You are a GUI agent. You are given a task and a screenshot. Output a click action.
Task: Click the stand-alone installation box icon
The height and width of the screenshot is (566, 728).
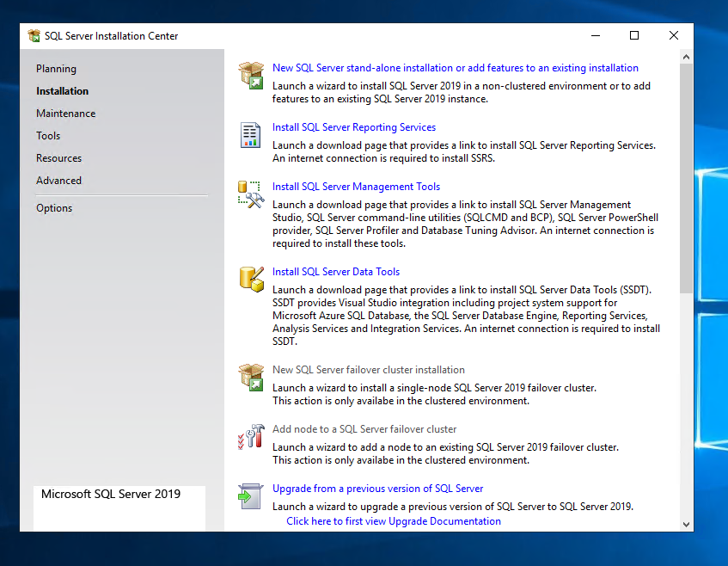coord(250,76)
